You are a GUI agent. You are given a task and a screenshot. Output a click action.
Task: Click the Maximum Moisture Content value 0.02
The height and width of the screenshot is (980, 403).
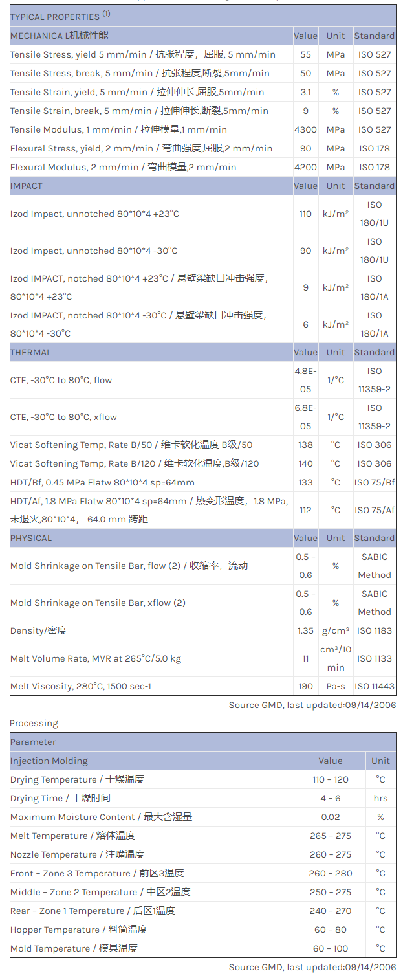(331, 817)
